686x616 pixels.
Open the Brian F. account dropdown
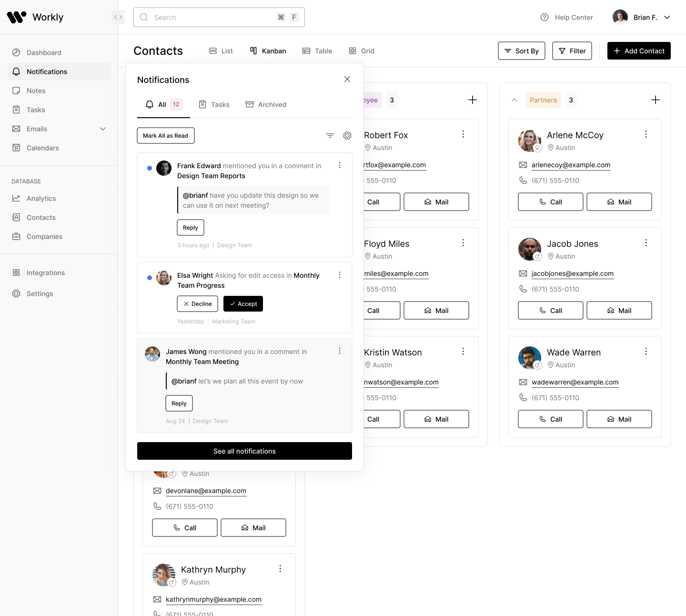pos(666,18)
